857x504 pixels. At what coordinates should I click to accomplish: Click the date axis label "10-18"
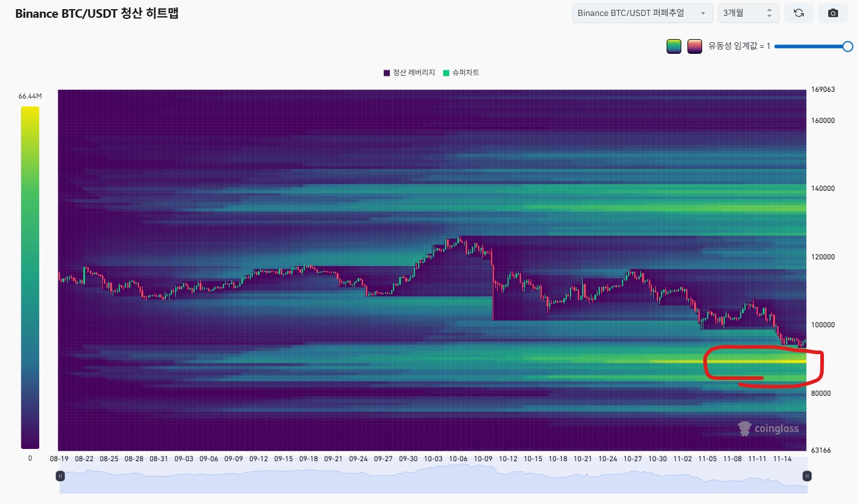pyautogui.click(x=558, y=459)
